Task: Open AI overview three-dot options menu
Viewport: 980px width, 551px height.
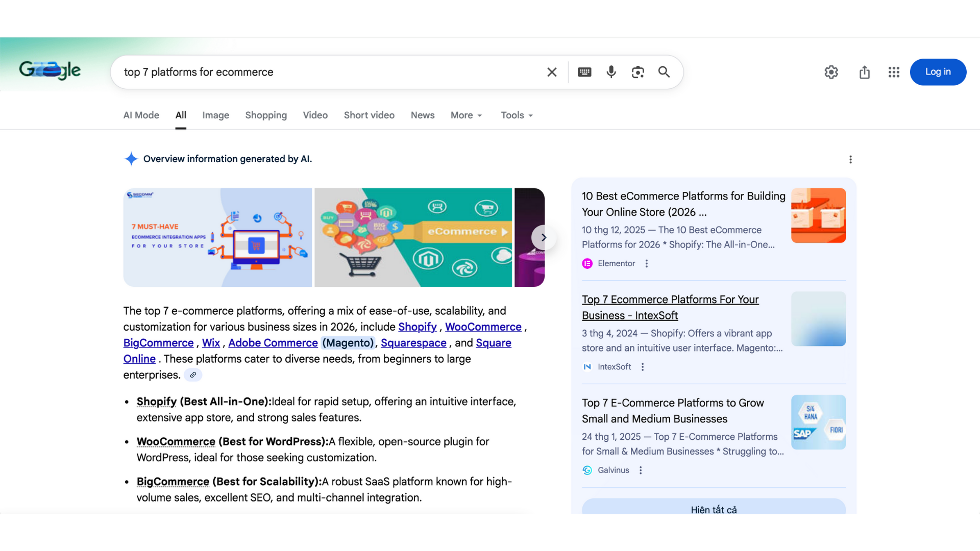Action: (x=850, y=159)
